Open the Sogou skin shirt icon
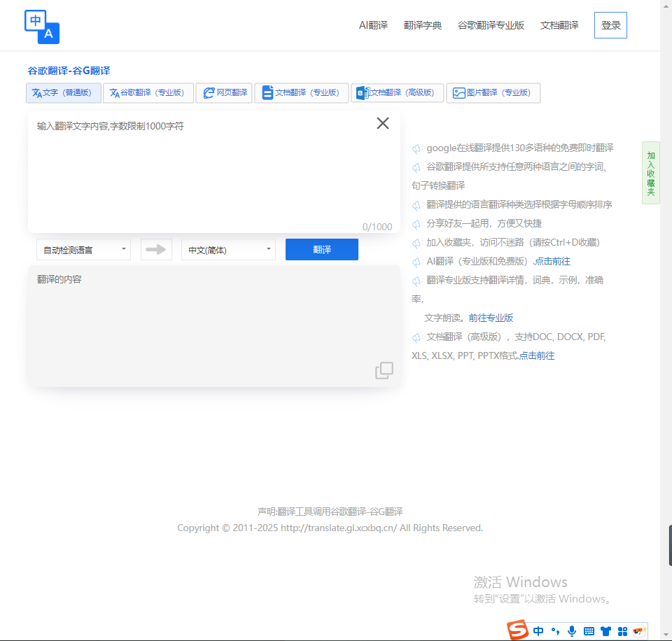 (x=605, y=631)
